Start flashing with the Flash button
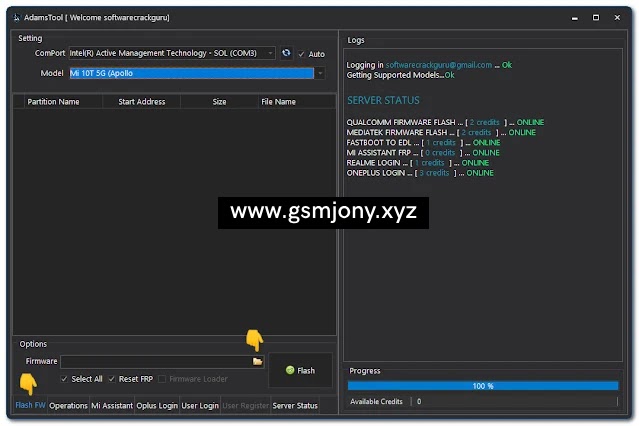Image resolution: width=639 pixels, height=426 pixels. tap(300, 370)
